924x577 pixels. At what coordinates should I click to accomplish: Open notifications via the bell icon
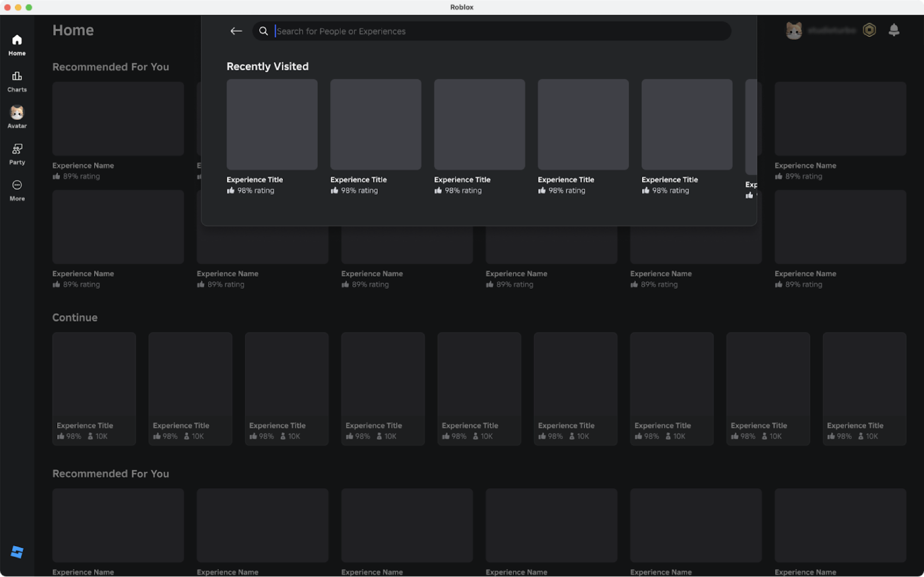coord(894,30)
